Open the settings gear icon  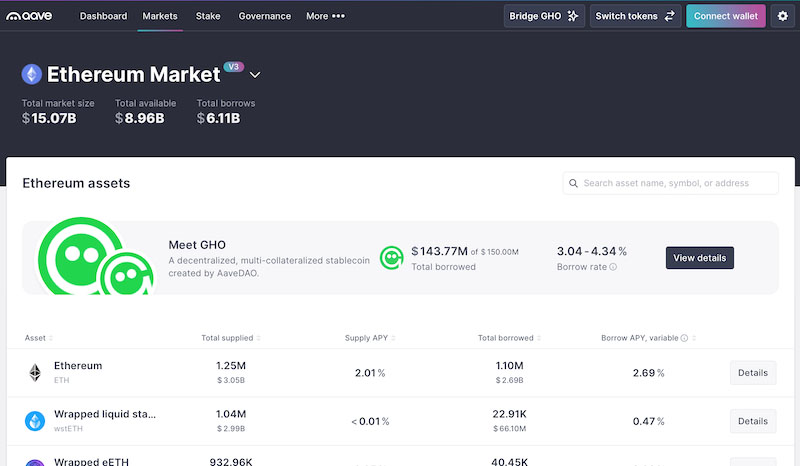pos(783,16)
